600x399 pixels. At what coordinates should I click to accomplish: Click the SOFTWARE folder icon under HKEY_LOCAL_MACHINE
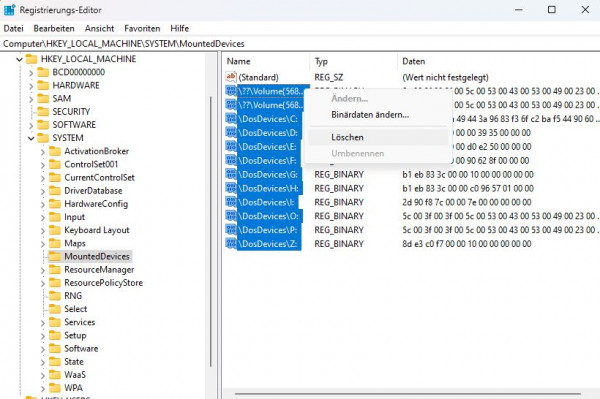43,125
